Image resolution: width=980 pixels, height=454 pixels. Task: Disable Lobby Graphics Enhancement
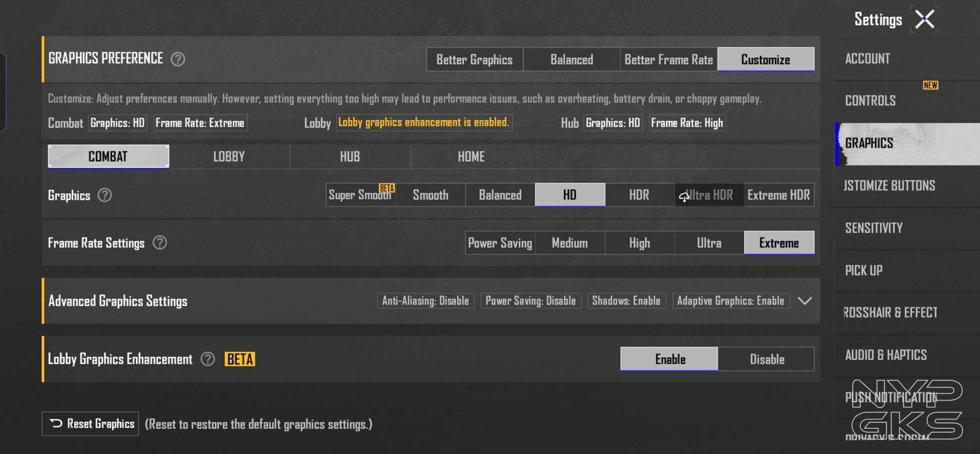click(x=766, y=359)
